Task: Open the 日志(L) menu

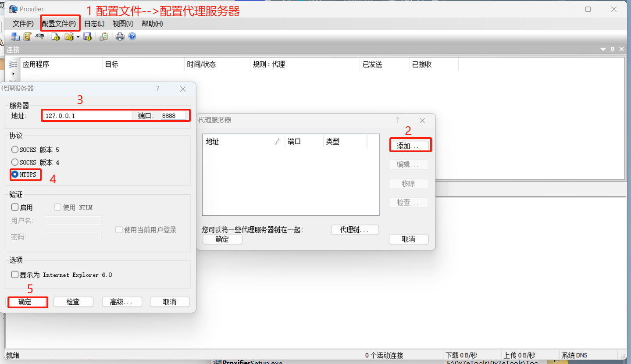Action: pos(94,24)
